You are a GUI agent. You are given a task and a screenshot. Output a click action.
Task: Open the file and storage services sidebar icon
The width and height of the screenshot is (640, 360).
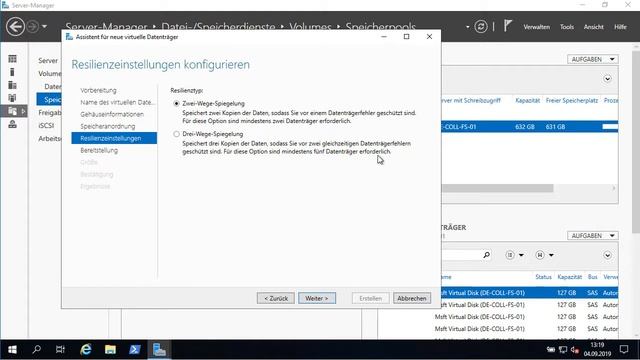[x=13, y=111]
